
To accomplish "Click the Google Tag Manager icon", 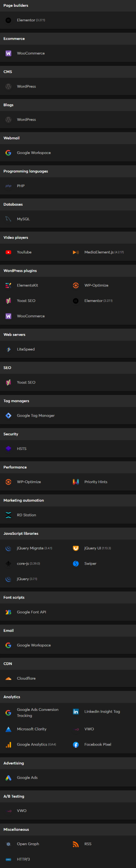I will pyautogui.click(x=8, y=415).
